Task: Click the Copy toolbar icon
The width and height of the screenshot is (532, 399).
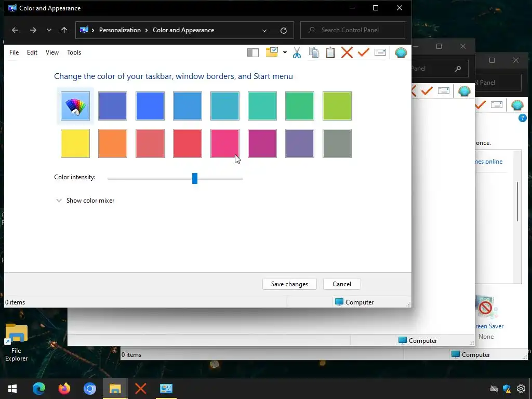Action: click(314, 52)
